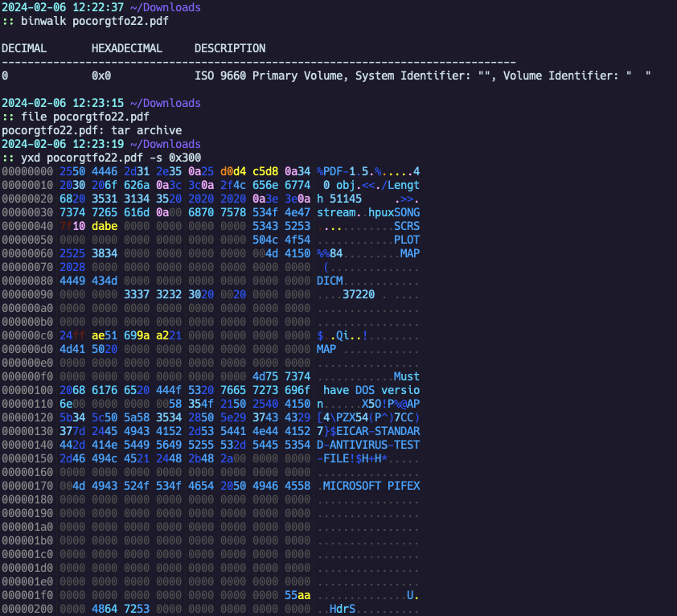Click the 'file pocorgtfo22.pdf' command line
677x616 pixels.
[85, 117]
